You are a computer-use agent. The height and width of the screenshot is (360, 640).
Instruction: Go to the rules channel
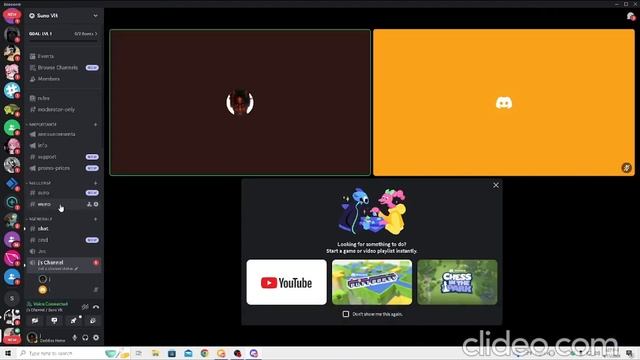(x=63, y=98)
